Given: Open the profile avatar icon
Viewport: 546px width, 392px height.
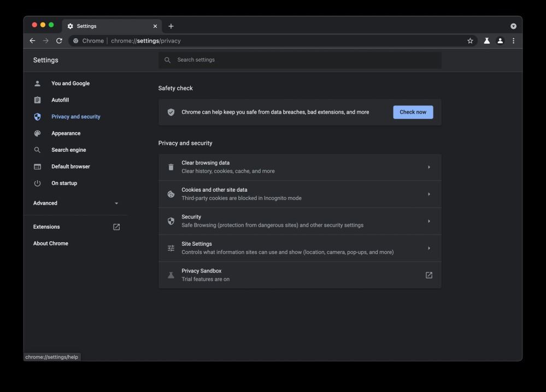Looking at the screenshot, I should click(500, 41).
